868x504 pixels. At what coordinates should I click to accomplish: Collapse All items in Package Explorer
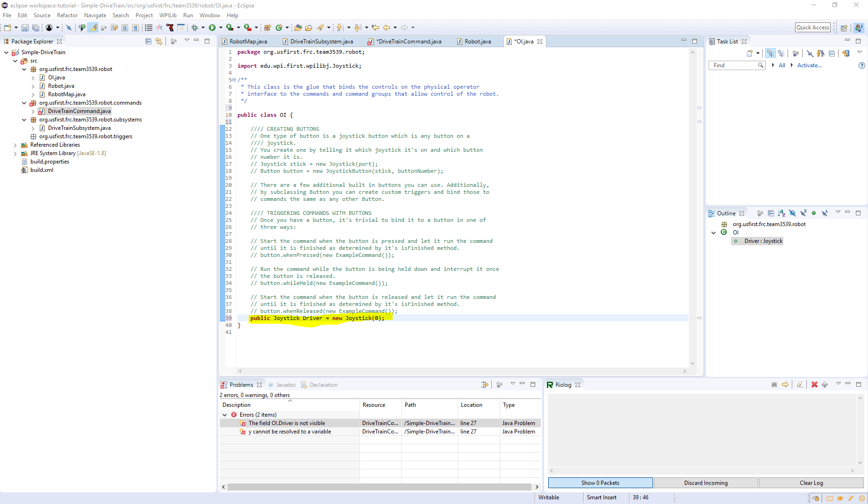click(148, 41)
